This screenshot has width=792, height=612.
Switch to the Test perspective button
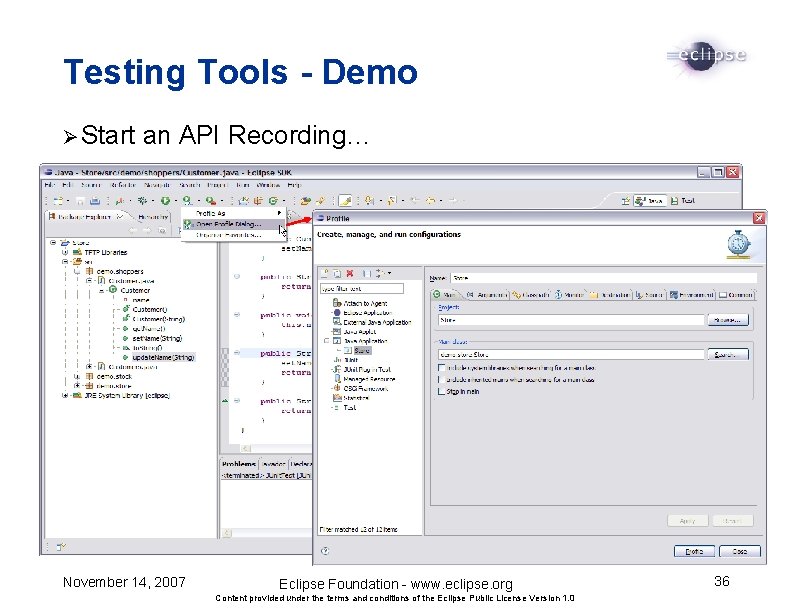683,200
